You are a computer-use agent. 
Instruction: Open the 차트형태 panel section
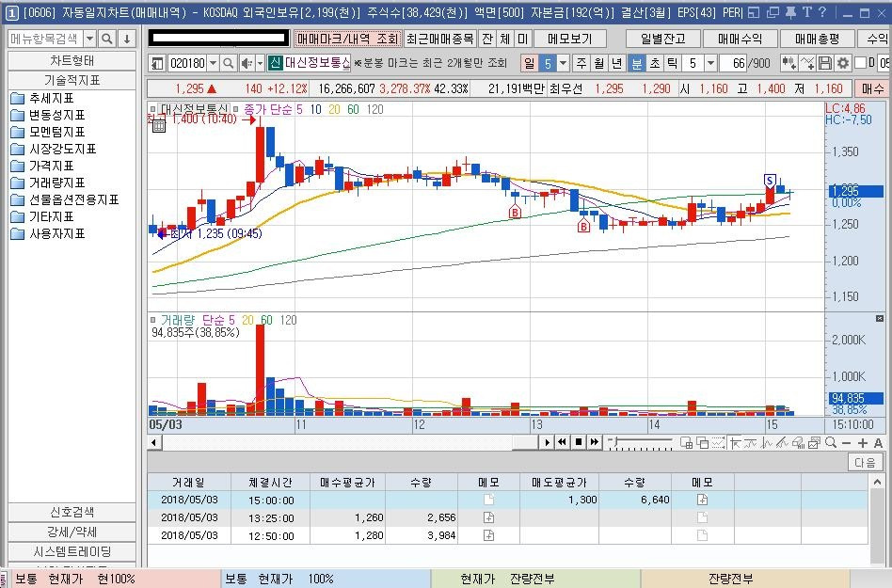coord(72,60)
